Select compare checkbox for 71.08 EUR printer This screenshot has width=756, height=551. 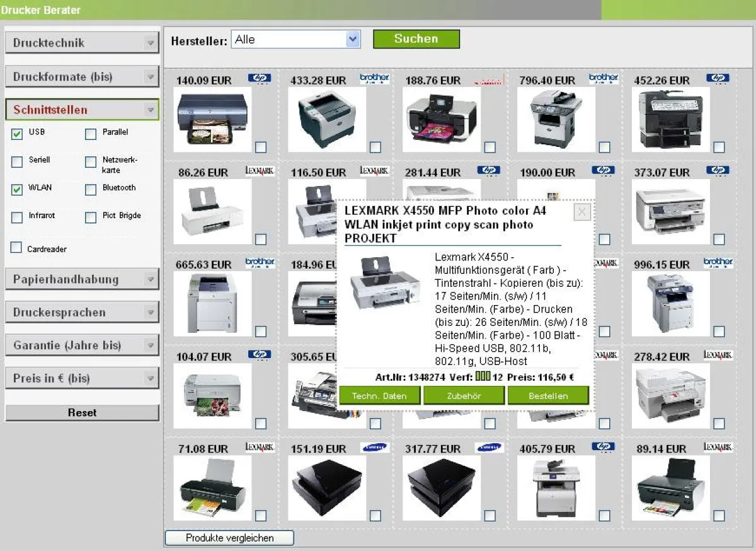pos(261,516)
